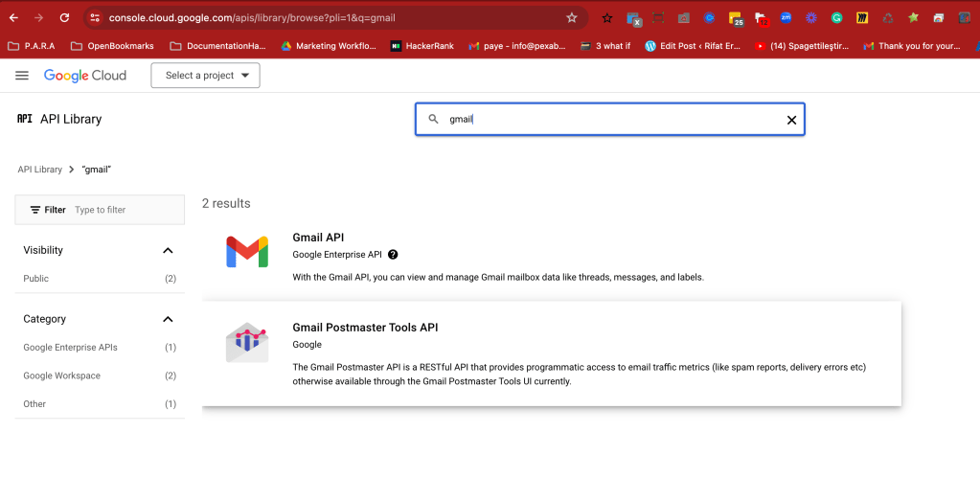Click the screenshot capture frame extension icon
This screenshot has height=501, width=980.
[658, 18]
